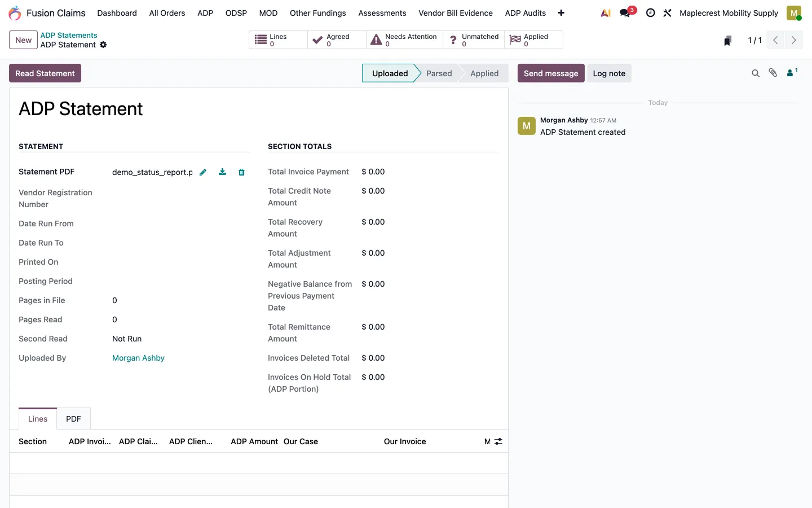Open the gear actions menu beside ADP Statement
The image size is (812, 508).
103,45
